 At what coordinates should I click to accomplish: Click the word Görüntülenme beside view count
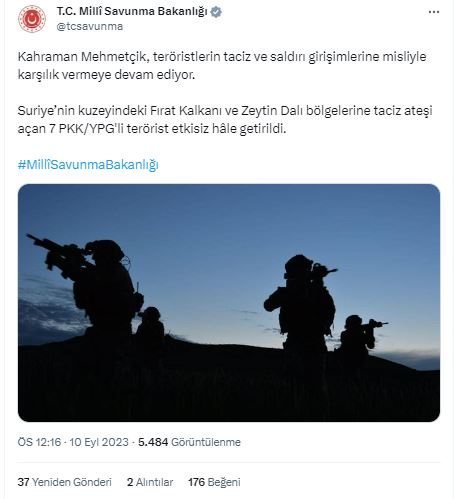coord(206,442)
